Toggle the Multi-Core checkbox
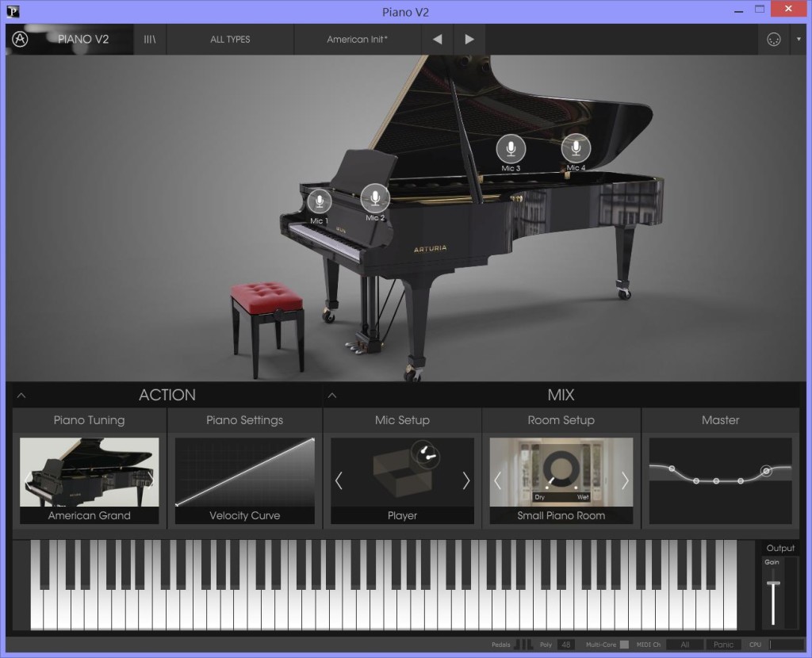This screenshot has height=658, width=812. (624, 645)
